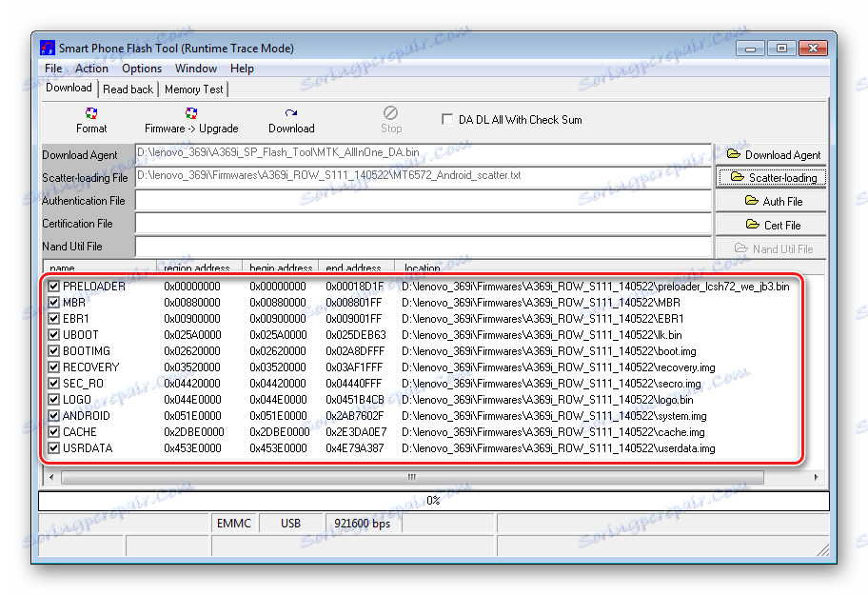This screenshot has width=868, height=595.
Task: Click the region address column header
Action: click(x=199, y=268)
